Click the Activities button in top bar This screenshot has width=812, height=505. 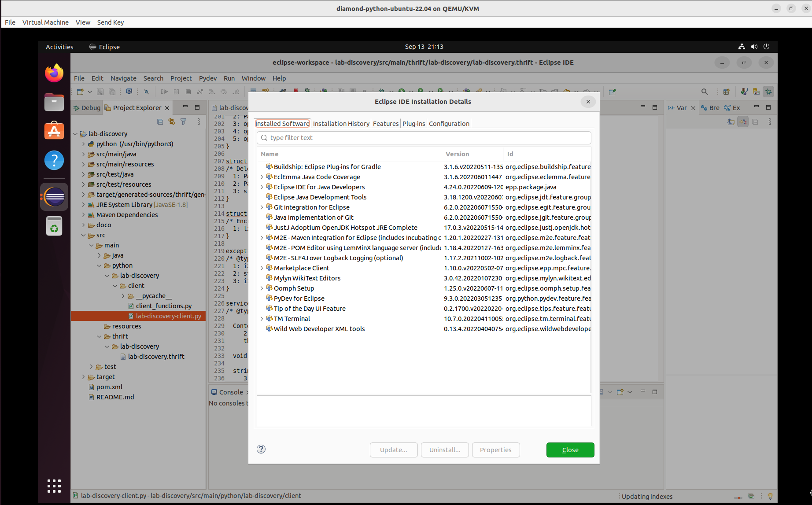[x=59, y=47]
